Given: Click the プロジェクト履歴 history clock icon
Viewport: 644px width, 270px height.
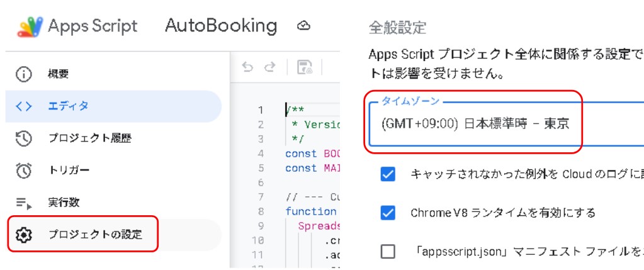Looking at the screenshot, I should pyautogui.click(x=23, y=138).
